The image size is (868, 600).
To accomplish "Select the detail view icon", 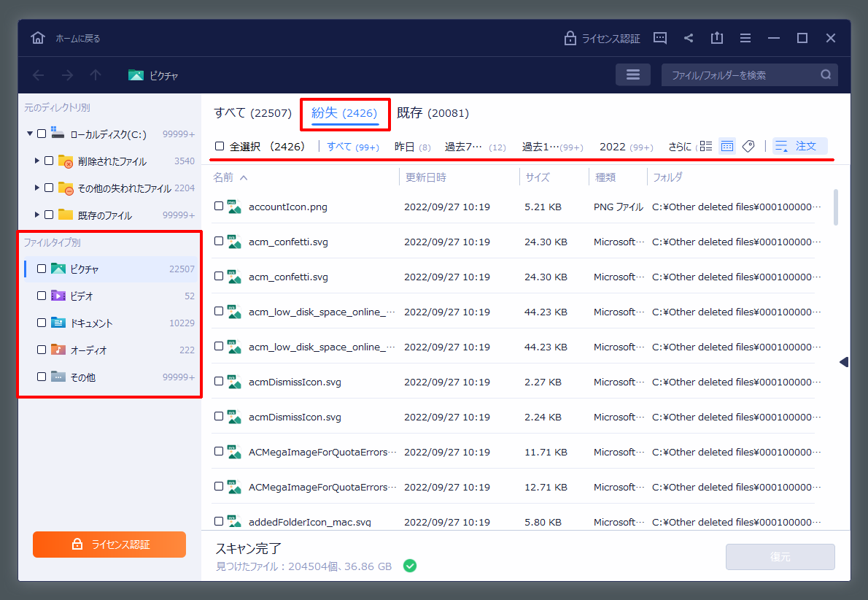I will [x=726, y=146].
